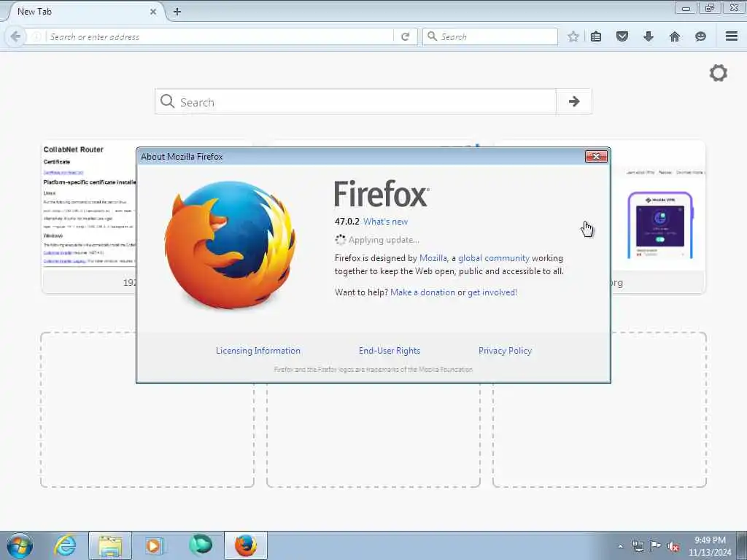Submit search with the arrow button
Image resolution: width=747 pixels, height=560 pixels.
[574, 101]
